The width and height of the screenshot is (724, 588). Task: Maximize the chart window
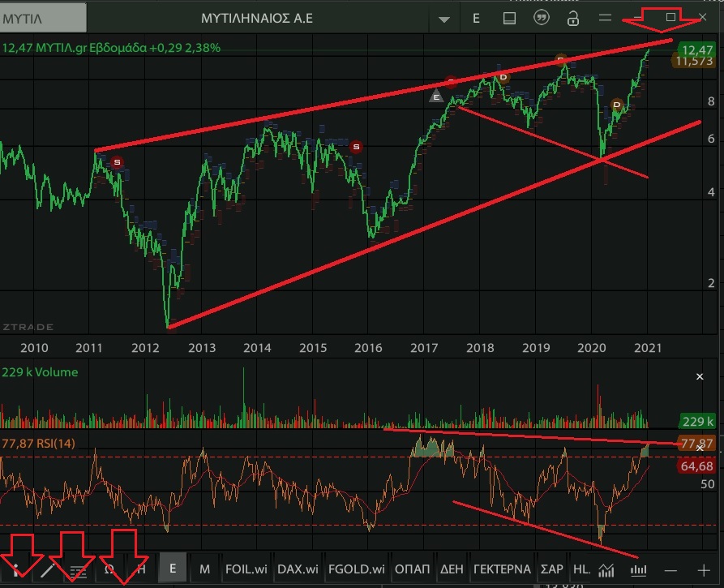tap(670, 17)
